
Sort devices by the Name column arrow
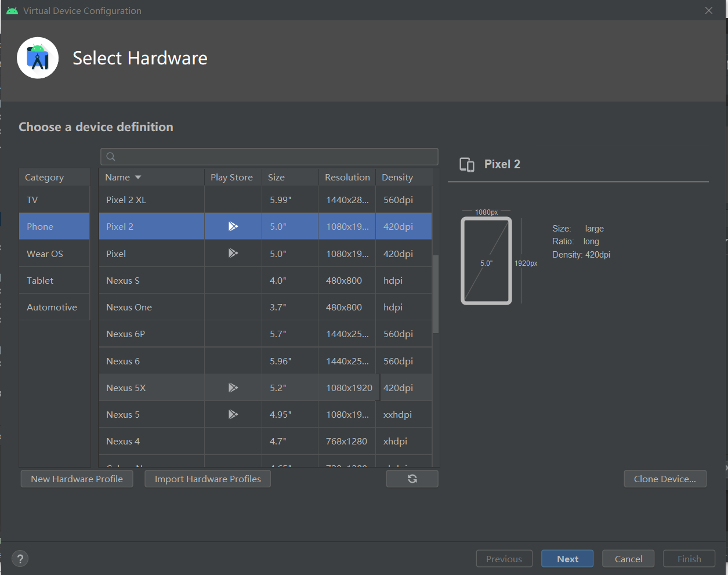(138, 178)
